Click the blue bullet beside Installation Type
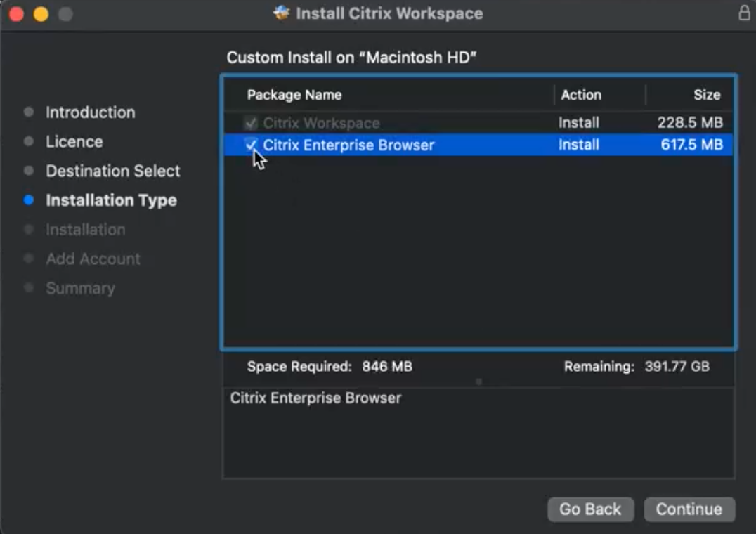The image size is (756, 534). point(28,200)
